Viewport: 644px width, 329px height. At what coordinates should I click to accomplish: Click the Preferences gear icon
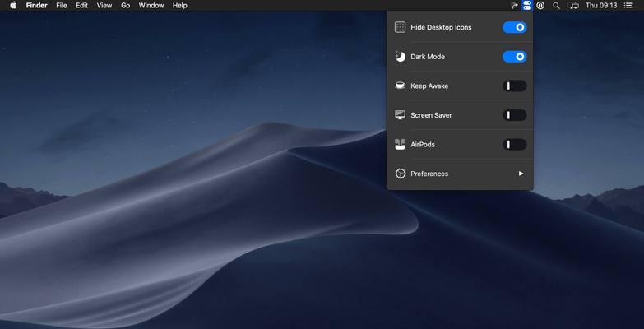click(400, 174)
